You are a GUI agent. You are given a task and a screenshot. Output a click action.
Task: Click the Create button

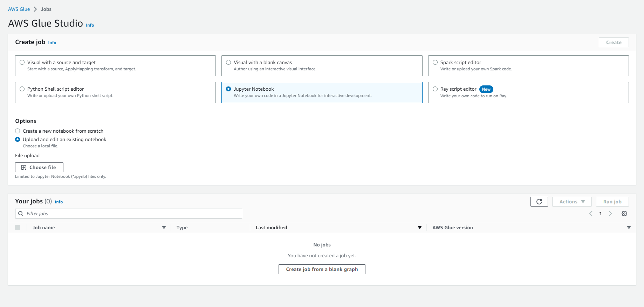614,42
